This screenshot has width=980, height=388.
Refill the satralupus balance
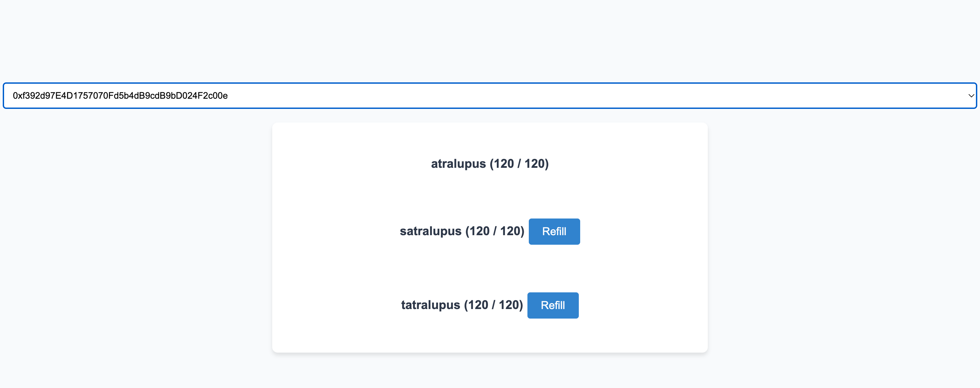coord(554,231)
